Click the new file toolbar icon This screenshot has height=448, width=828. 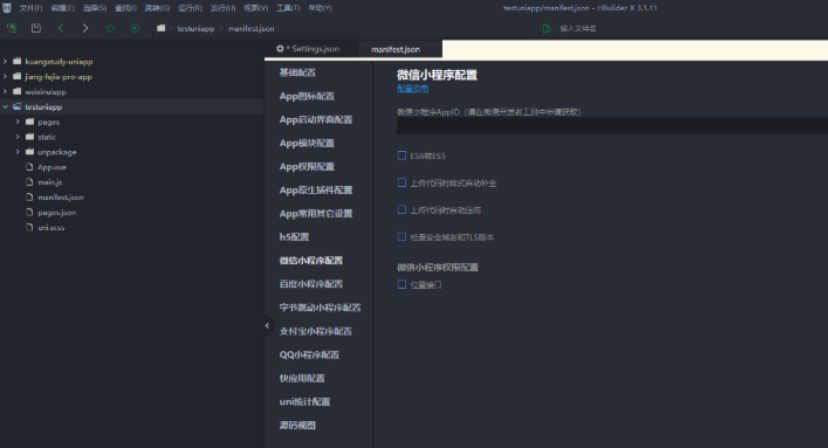tap(11, 29)
